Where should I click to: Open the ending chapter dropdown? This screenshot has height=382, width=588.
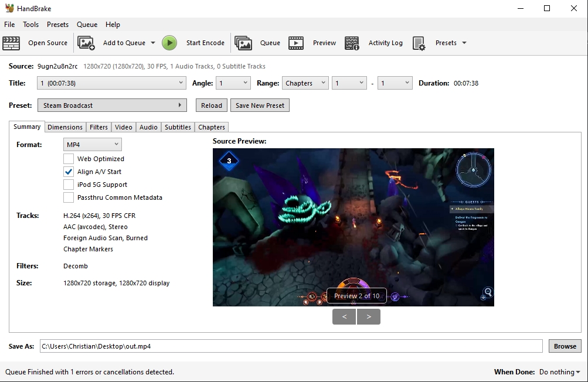[395, 83]
